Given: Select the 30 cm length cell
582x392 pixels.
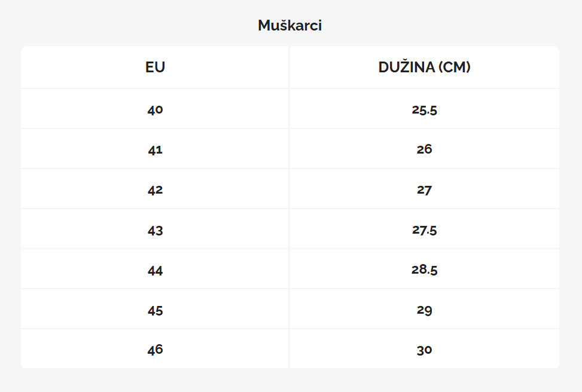Looking at the screenshot, I should [x=424, y=350].
